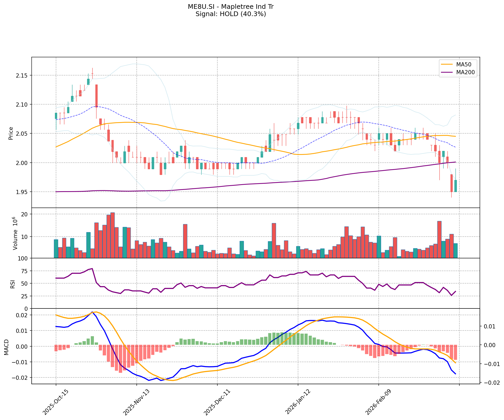
Task: Click the MA200 legend entry
Action: tap(465, 72)
